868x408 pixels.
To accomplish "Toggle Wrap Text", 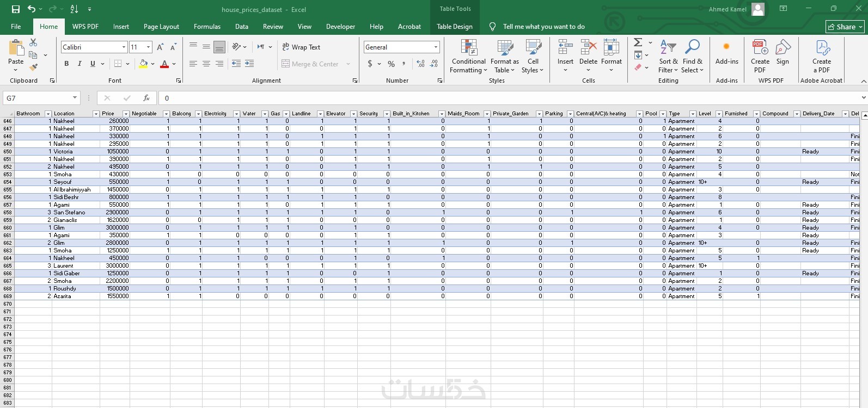I will point(301,47).
